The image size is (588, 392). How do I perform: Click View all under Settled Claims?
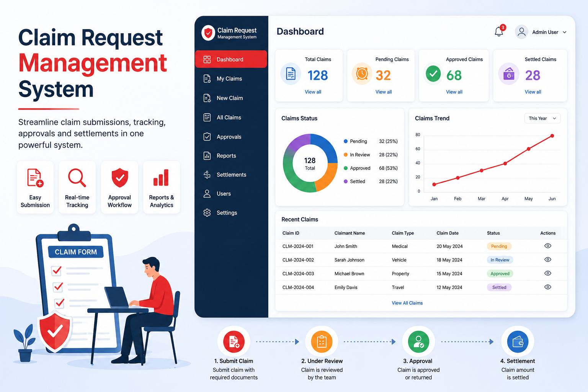click(533, 92)
